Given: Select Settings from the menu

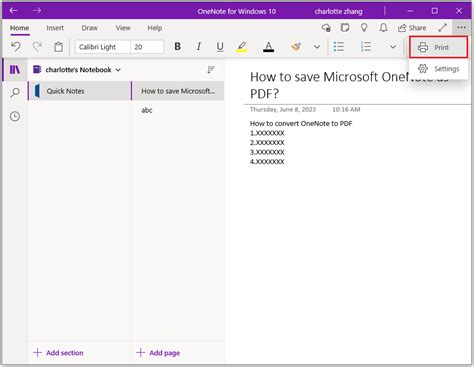Looking at the screenshot, I should [439, 69].
